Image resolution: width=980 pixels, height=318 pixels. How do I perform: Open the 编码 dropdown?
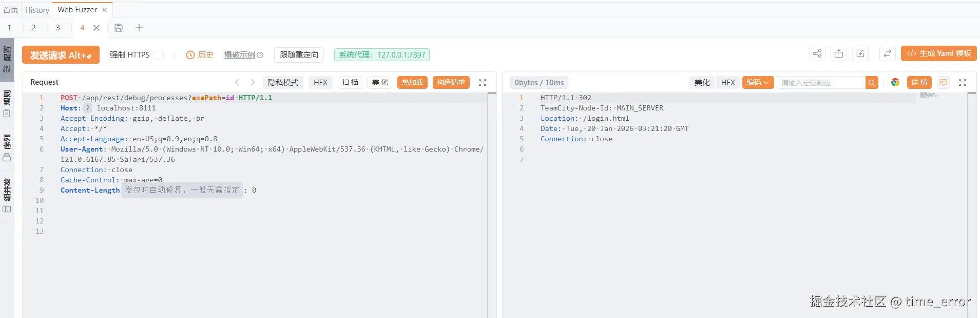(758, 82)
